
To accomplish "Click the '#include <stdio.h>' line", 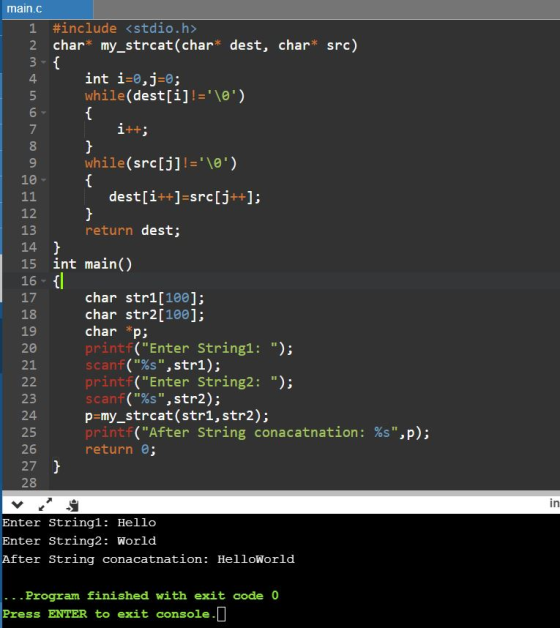I will pos(125,28).
